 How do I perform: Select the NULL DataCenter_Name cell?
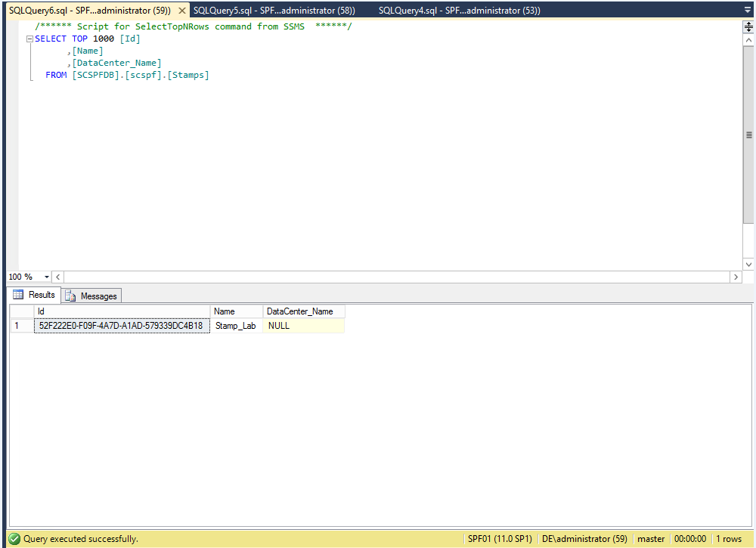(303, 326)
